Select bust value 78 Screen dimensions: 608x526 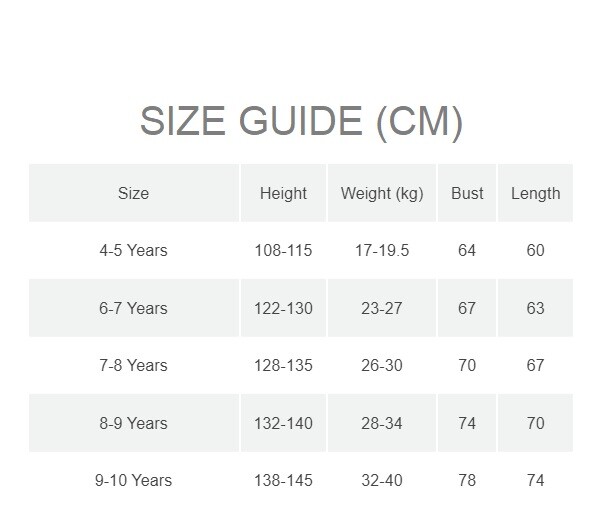point(467,481)
